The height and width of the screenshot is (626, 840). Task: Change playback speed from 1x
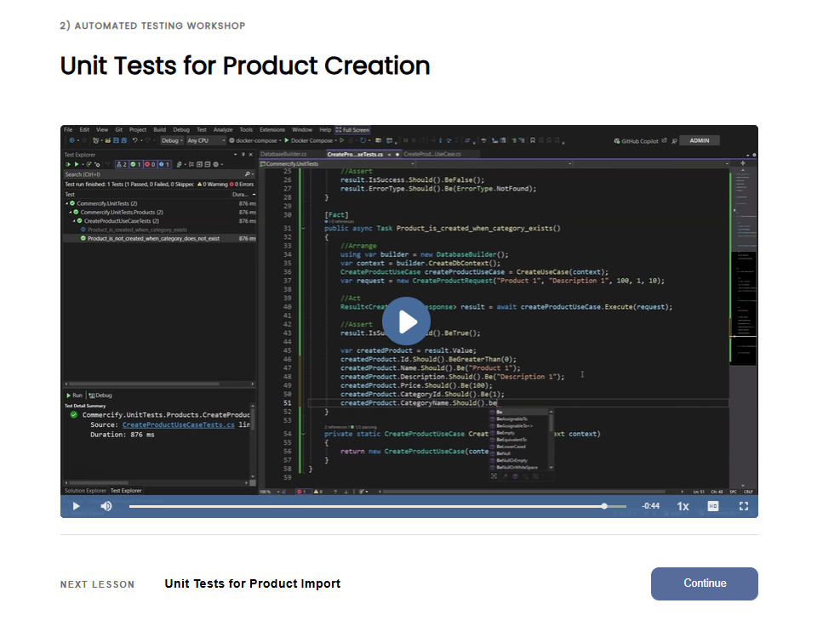(683, 506)
